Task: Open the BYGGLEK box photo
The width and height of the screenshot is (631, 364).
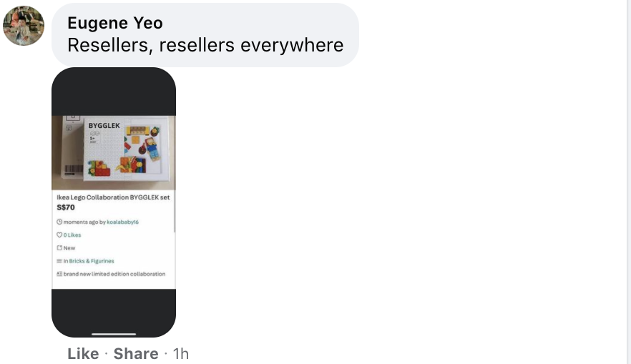Action: [114, 153]
